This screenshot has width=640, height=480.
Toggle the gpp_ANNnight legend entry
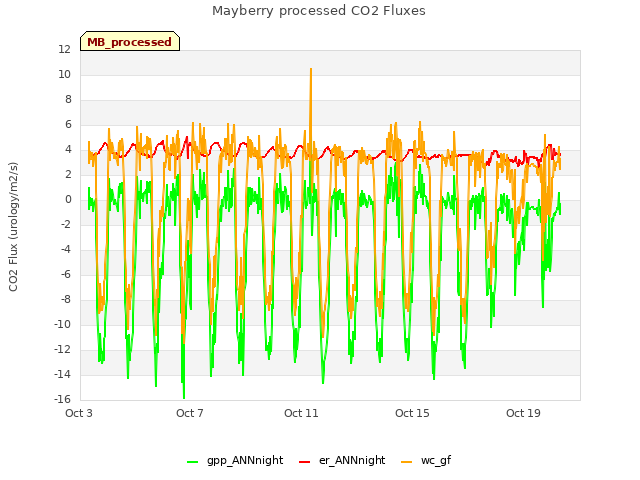pyautogui.click(x=235, y=460)
